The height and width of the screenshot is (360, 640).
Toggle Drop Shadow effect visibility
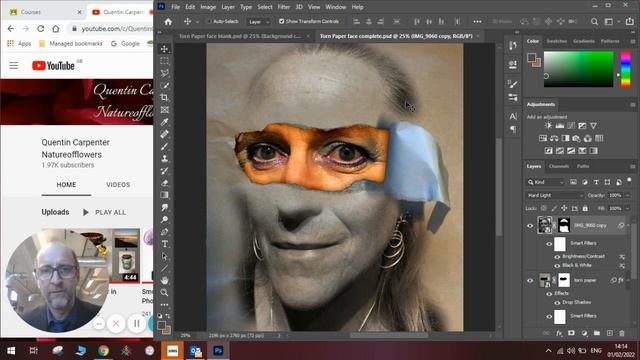557,303
